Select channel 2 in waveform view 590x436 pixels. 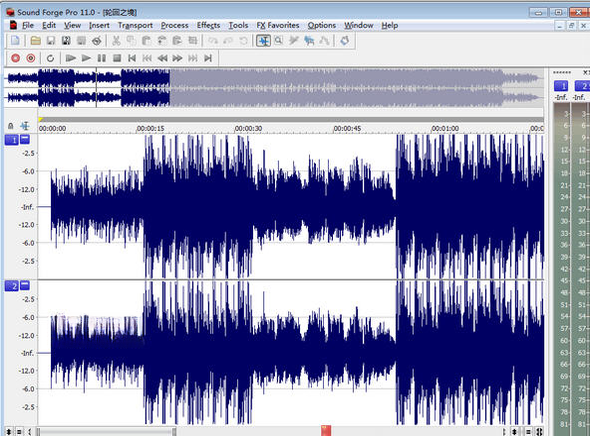[11, 286]
